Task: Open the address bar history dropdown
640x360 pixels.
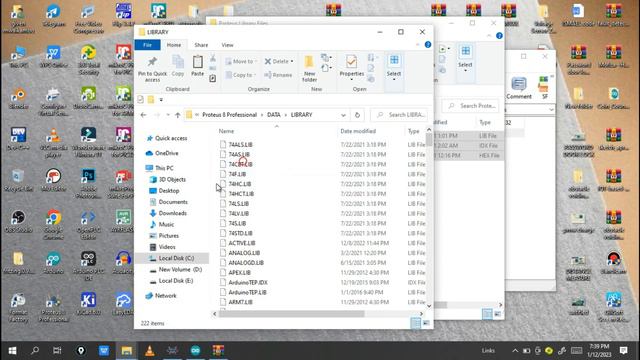Action: pyautogui.click(x=343, y=115)
